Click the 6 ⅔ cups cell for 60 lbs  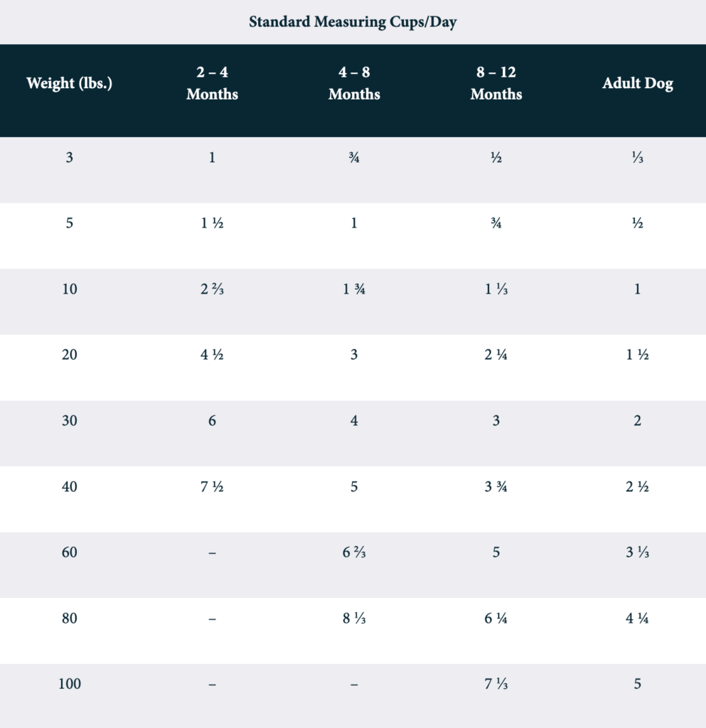[354, 552]
